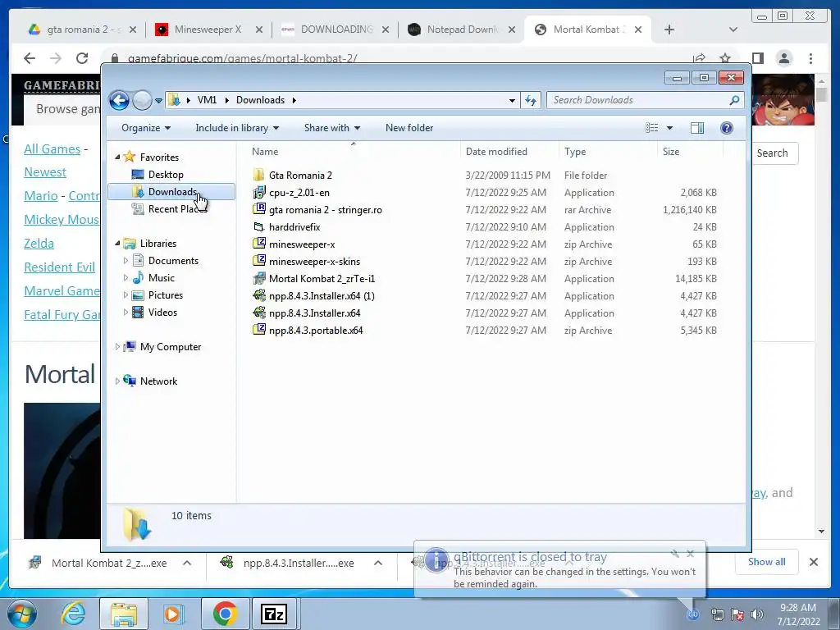Switch to gta romania 2 Chrome tab
This screenshot has width=840, height=630.
point(82,30)
